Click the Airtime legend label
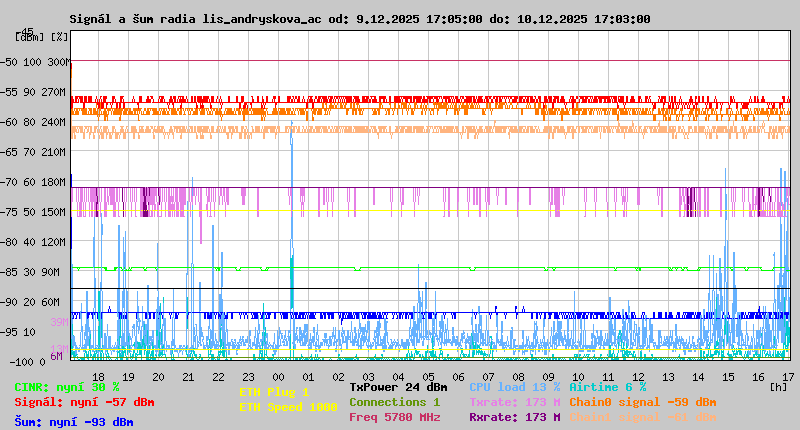The width and height of the screenshot is (800, 430). [x=607, y=387]
